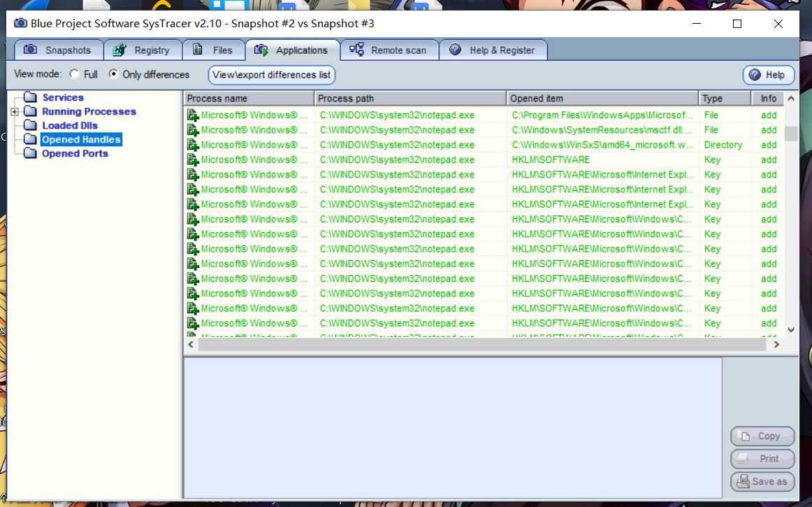
Task: Click the Registry tab icon
Action: pyautogui.click(x=119, y=50)
